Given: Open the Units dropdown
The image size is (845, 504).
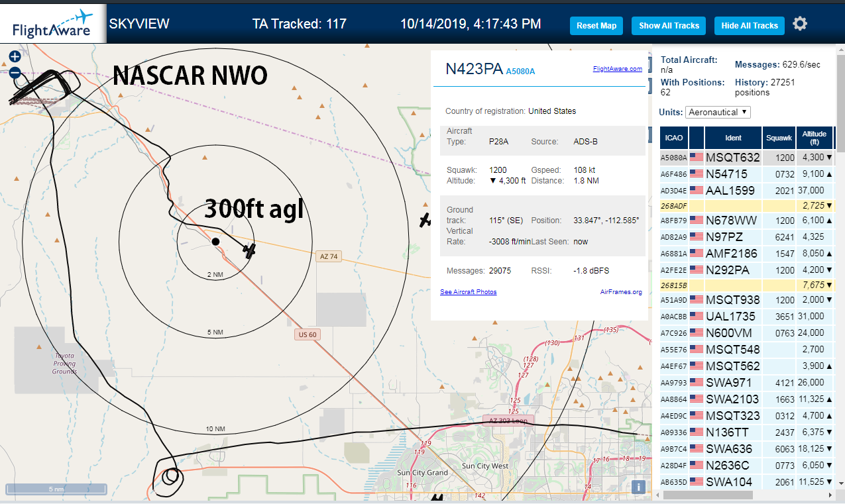Looking at the screenshot, I should click(718, 112).
